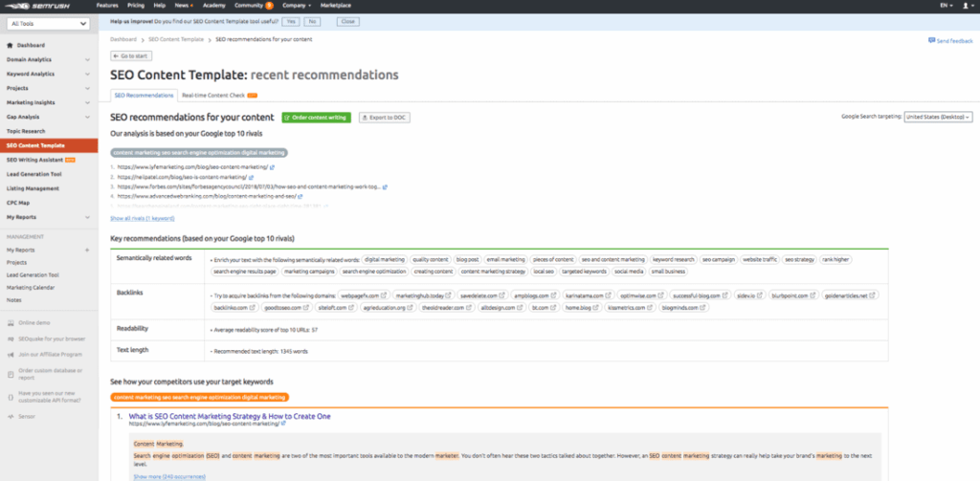980x481 pixels.
Task: Open external link icon on home.blog chip
Action: click(x=593, y=307)
